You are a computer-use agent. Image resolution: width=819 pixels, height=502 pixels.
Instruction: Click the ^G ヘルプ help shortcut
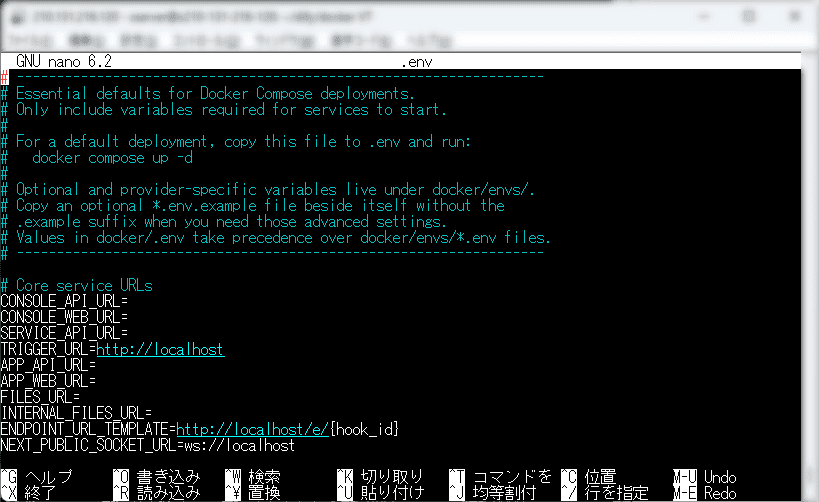tap(37, 476)
